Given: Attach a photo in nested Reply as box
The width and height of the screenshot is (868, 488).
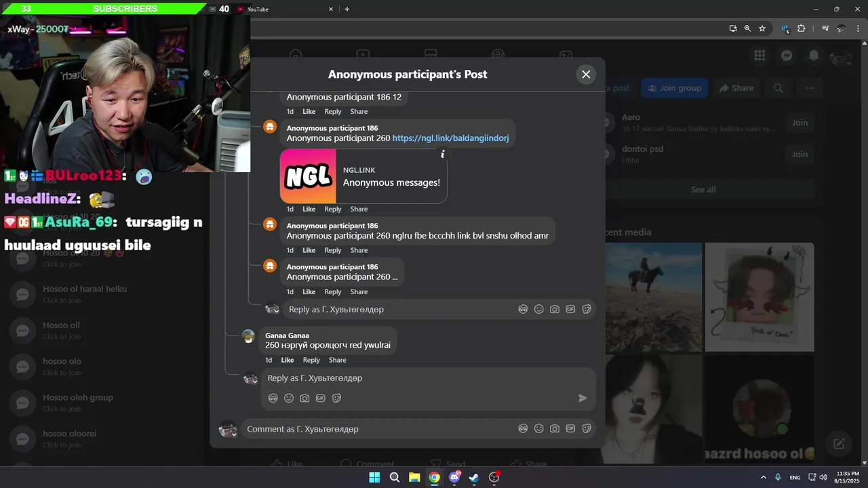Looking at the screenshot, I should pos(555,309).
